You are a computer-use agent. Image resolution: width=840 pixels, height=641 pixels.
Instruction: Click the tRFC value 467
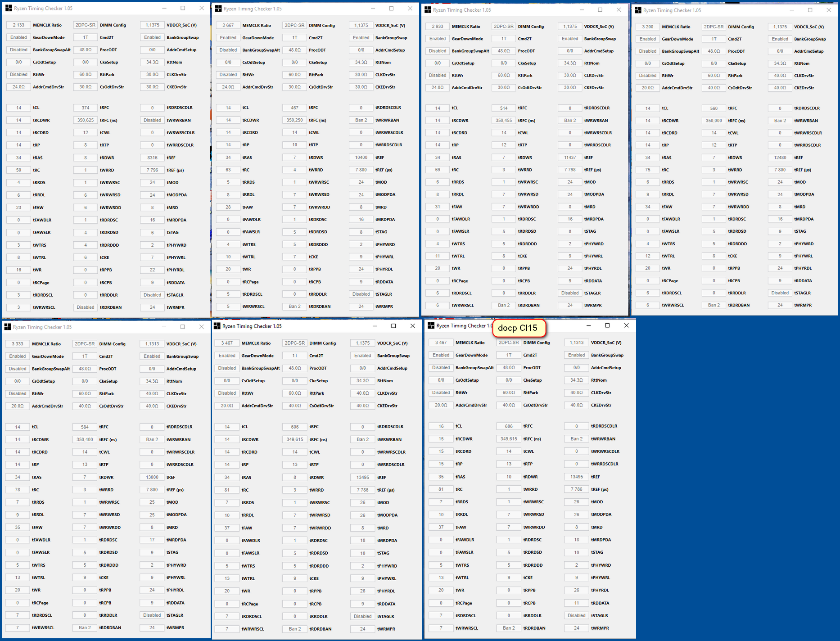(295, 108)
